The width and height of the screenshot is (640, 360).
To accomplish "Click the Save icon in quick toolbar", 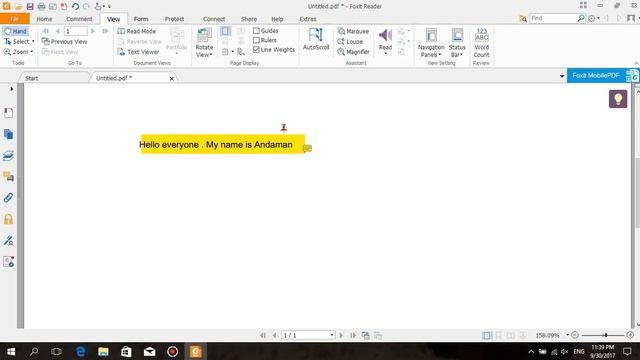I will coord(30,7).
